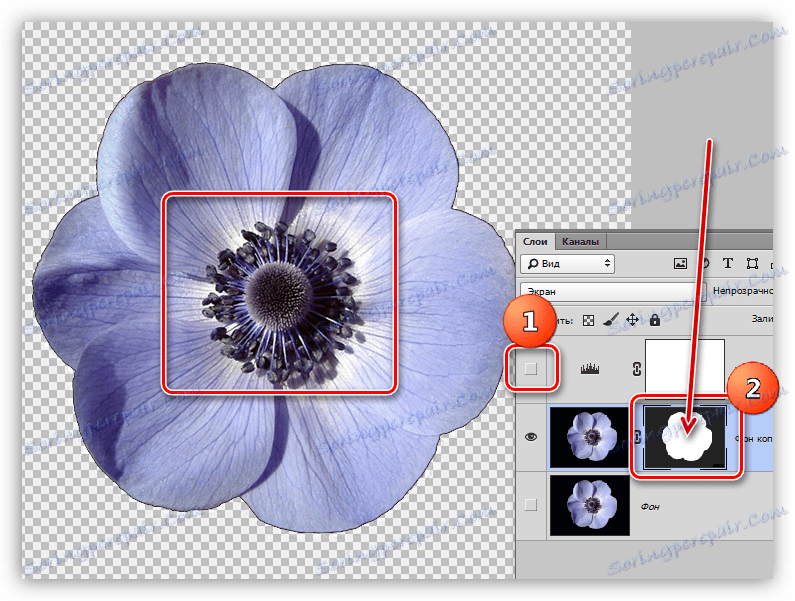795x601 pixels.
Task: Show the Levels adjustment layer visibility box
Action: (531, 369)
